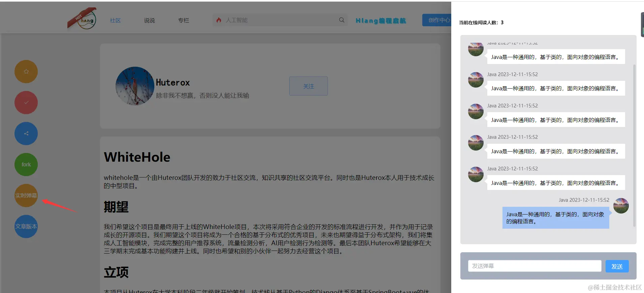Image resolution: width=644 pixels, height=293 pixels.
Task: Open the 文章版本 circle button
Action: pyautogui.click(x=26, y=226)
